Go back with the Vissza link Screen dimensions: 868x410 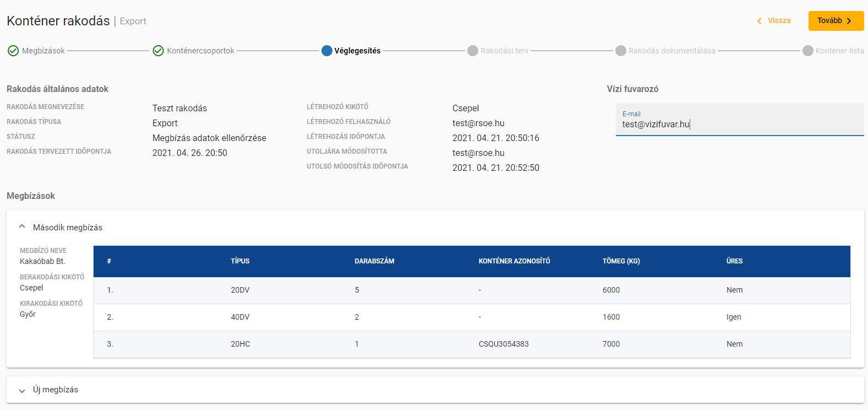pyautogui.click(x=779, y=21)
